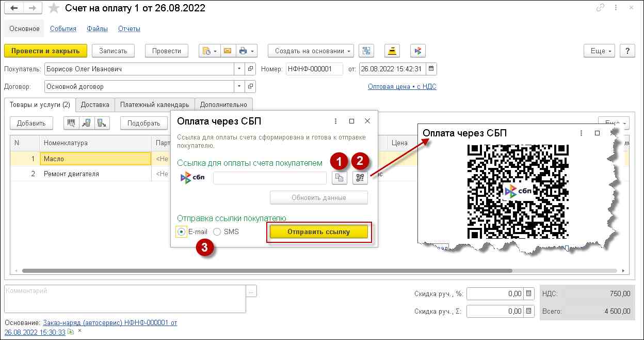
Task: Click the envelope email icon in toolbar
Action: [228, 51]
